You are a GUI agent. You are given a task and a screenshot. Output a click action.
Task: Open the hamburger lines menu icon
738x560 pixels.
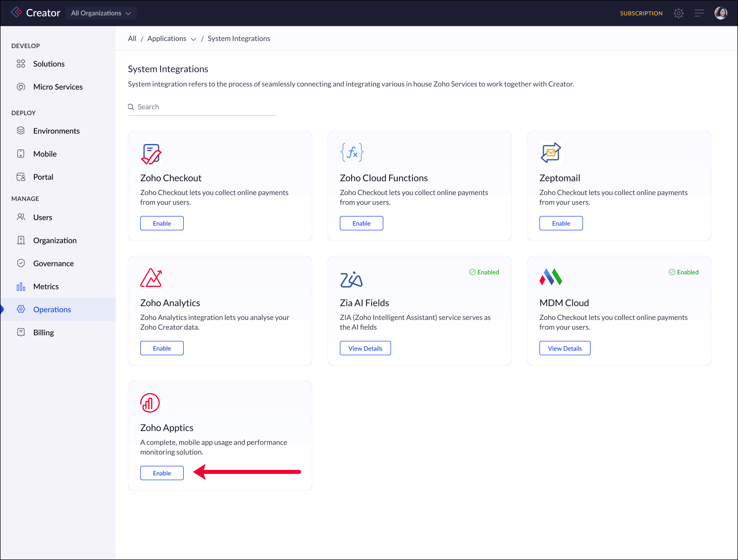coord(699,13)
